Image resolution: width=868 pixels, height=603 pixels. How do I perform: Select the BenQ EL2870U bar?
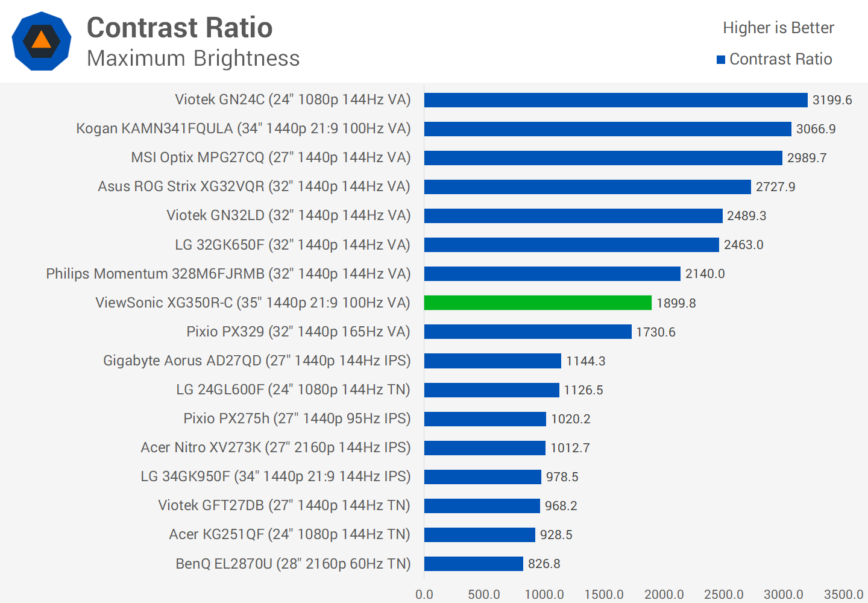tap(473, 564)
